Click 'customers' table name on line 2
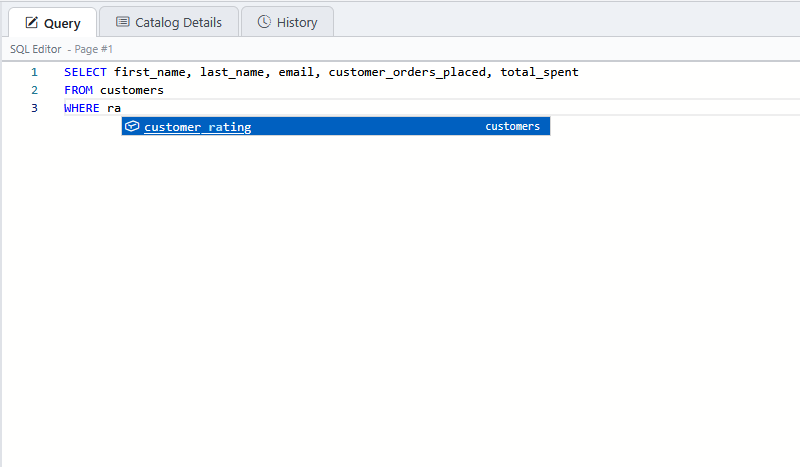 [x=132, y=90]
